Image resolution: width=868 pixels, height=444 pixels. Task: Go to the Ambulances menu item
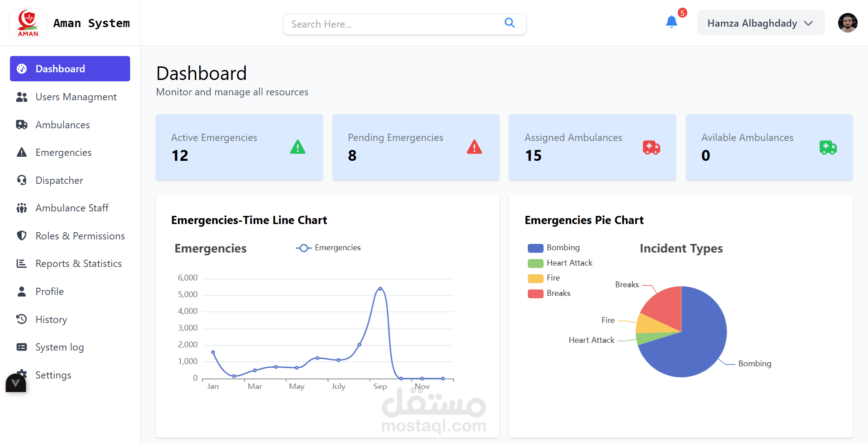pos(70,125)
